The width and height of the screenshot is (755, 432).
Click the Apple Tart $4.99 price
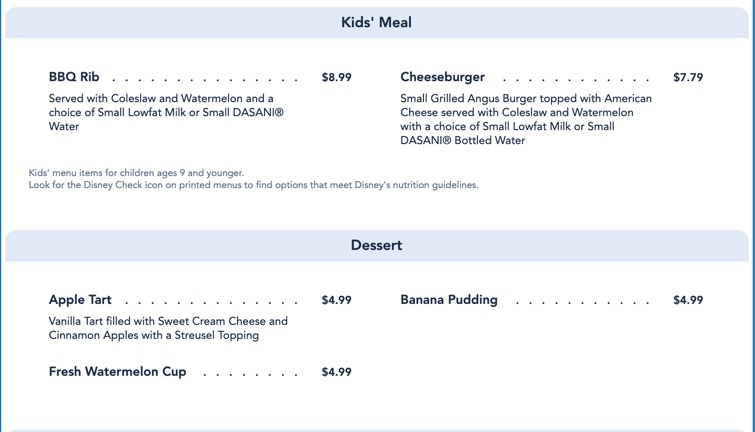click(336, 300)
